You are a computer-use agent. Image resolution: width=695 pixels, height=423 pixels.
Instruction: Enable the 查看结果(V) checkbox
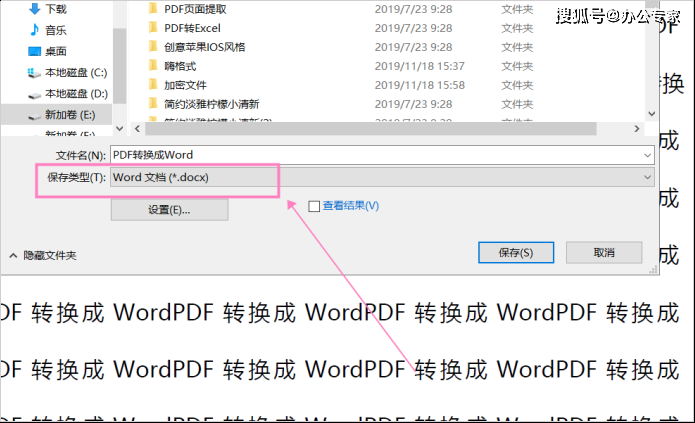[x=314, y=206]
